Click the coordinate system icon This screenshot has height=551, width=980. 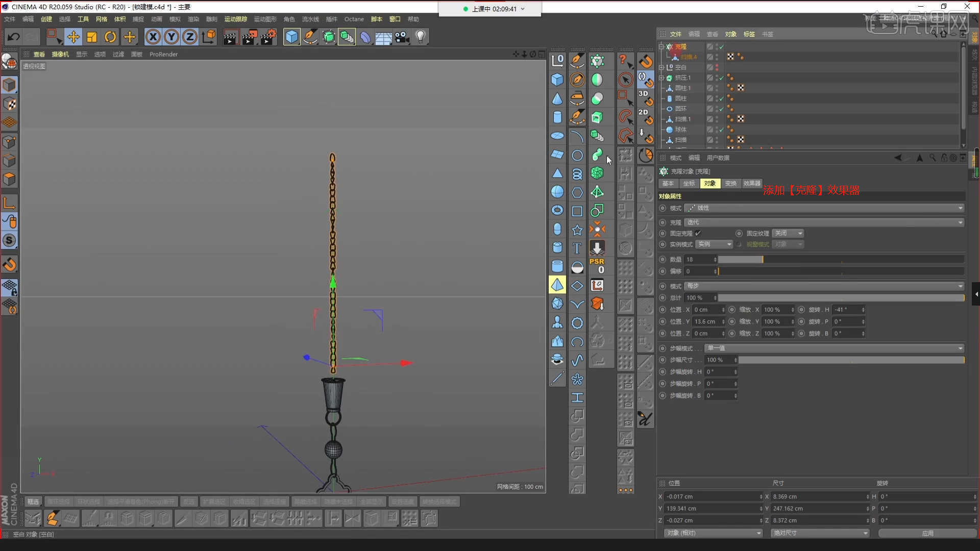tap(209, 37)
